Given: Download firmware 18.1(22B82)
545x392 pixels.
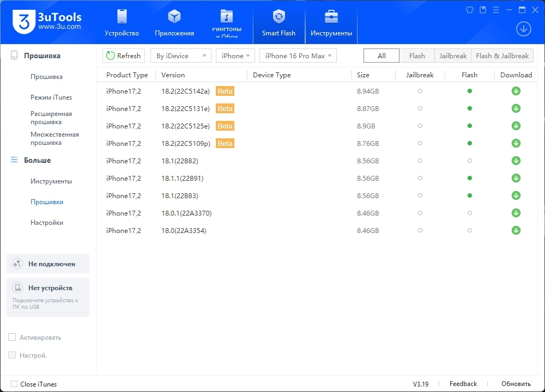Looking at the screenshot, I should click(x=516, y=161).
